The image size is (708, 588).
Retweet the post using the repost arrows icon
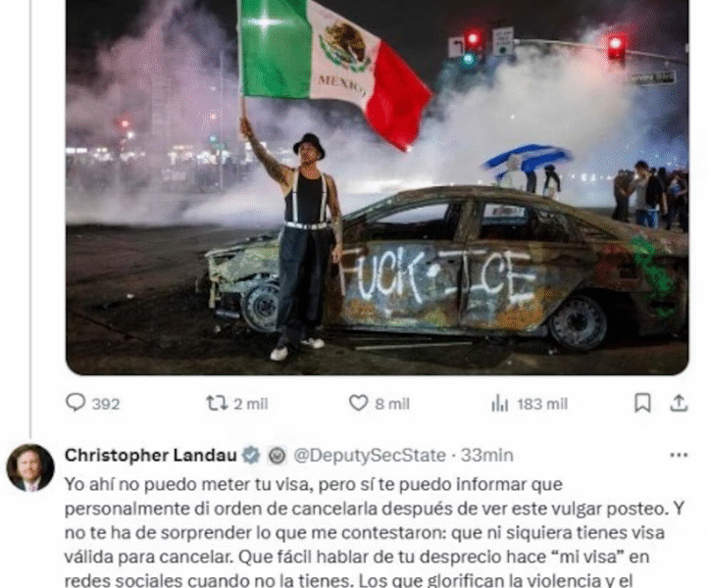(217, 403)
